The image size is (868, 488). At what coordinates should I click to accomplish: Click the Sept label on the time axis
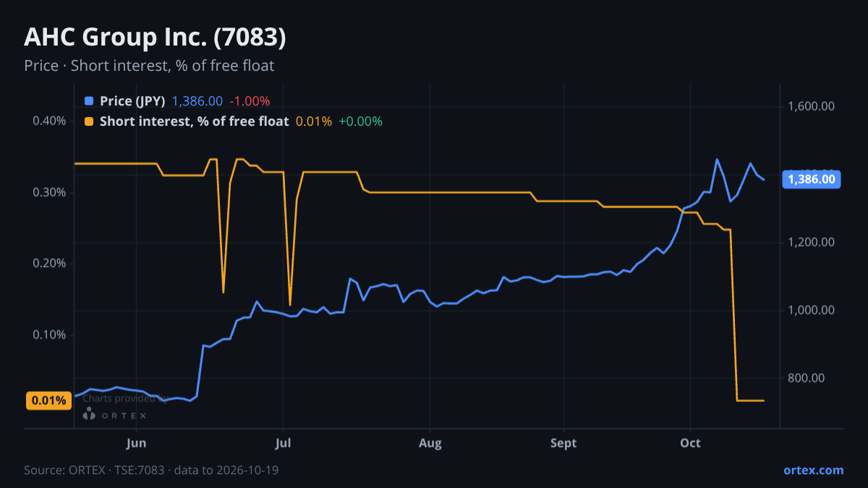pos(563,443)
